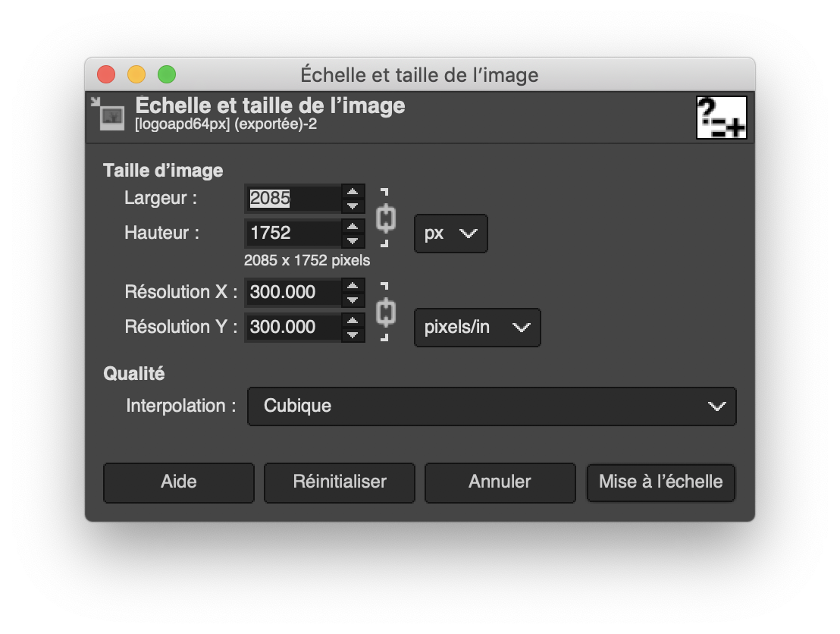Toggle the resolution X-Y chain link
Viewport: 840px width, 634px height.
pos(385,312)
